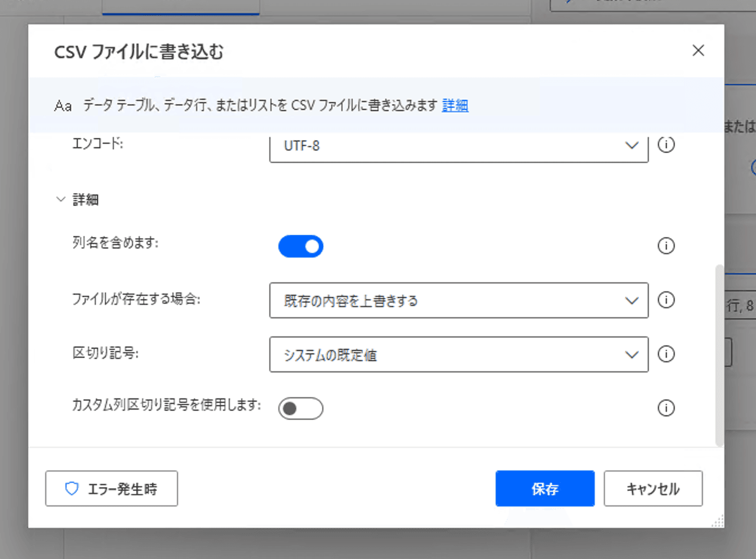Image resolution: width=756 pixels, height=559 pixels.
Task: Click the resize grip at dialog corner
Action: (718, 522)
